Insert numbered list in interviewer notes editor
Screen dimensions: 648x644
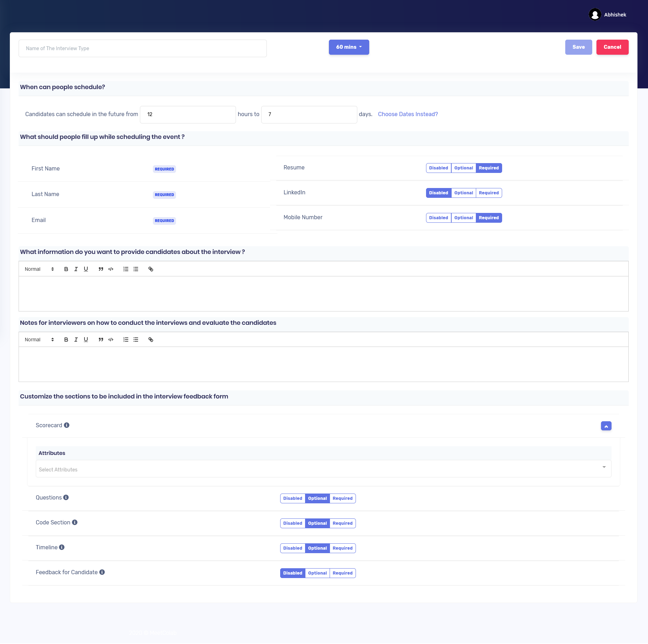click(126, 340)
